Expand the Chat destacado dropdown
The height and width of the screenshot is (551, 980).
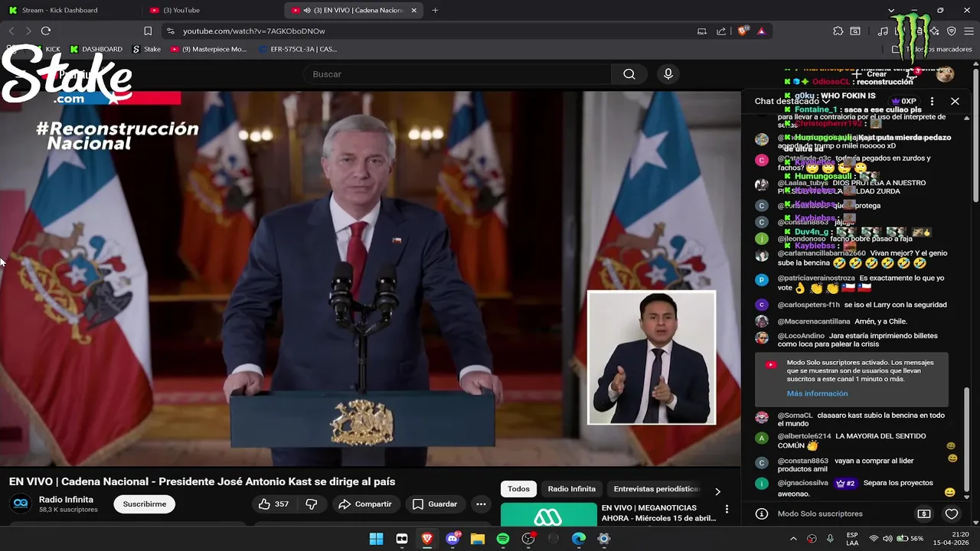[792, 101]
